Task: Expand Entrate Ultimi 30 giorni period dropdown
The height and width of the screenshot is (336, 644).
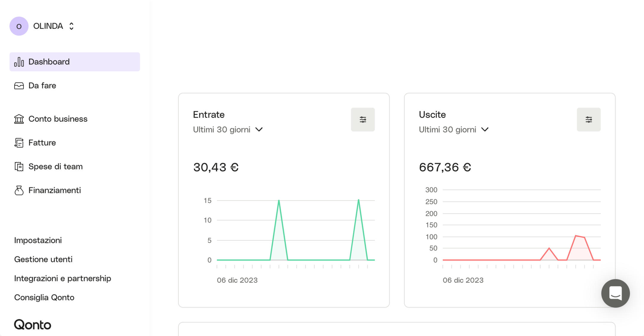Action: pyautogui.click(x=228, y=130)
